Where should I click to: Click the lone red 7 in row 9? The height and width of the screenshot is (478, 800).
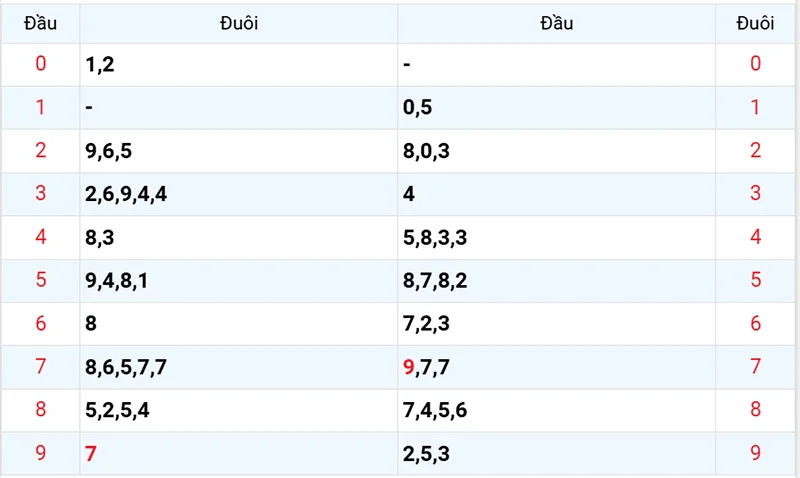[92, 454]
